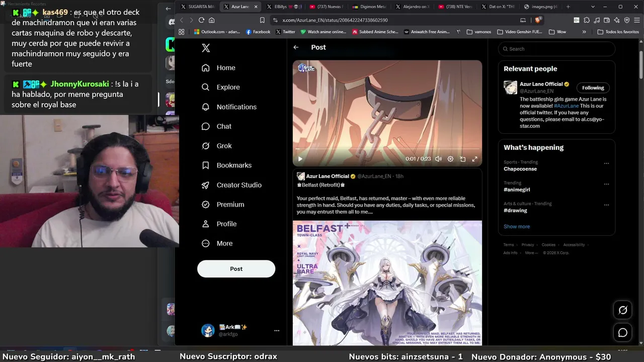The image size is (644, 362).
Task: Switch to the images.png tab
Action: 541,7
